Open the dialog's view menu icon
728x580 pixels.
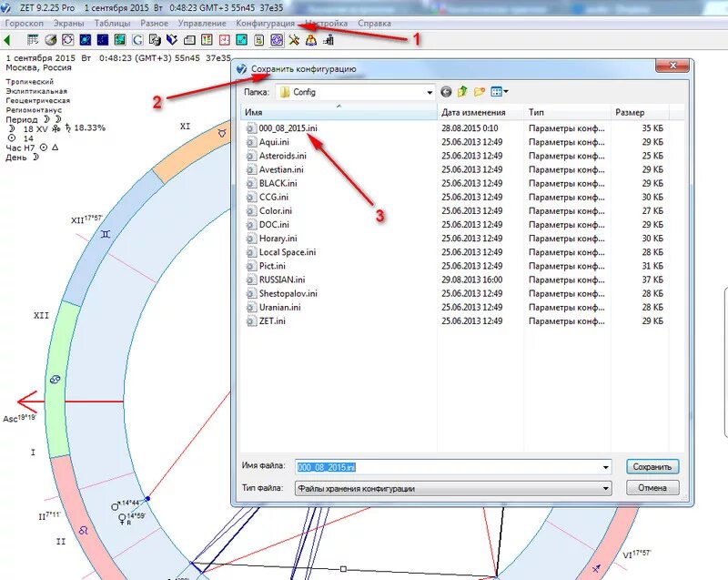tap(499, 92)
